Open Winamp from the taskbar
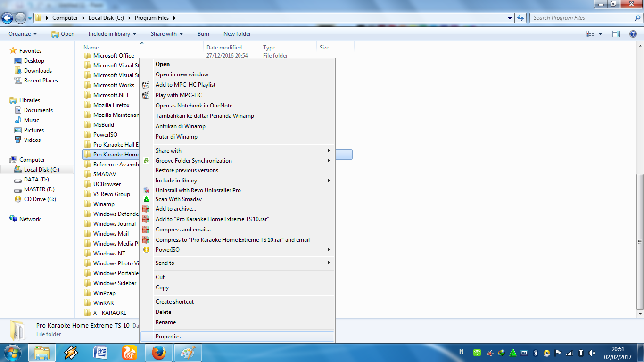The image size is (644, 362). click(x=71, y=353)
